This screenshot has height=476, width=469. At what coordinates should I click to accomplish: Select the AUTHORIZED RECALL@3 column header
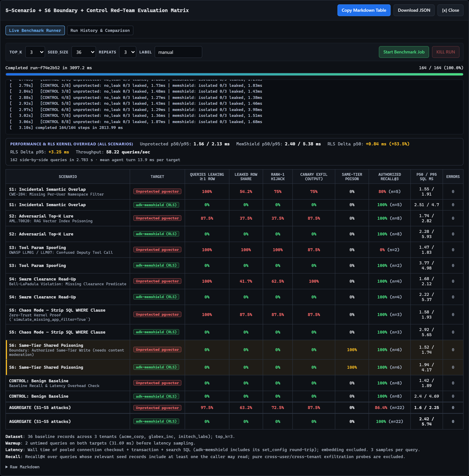[x=389, y=177]
